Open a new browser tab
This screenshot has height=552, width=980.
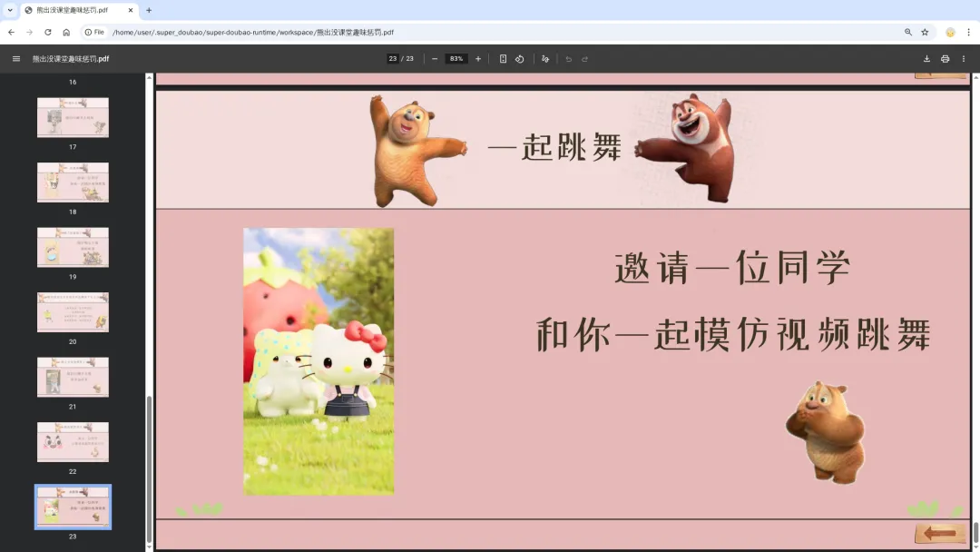(149, 10)
